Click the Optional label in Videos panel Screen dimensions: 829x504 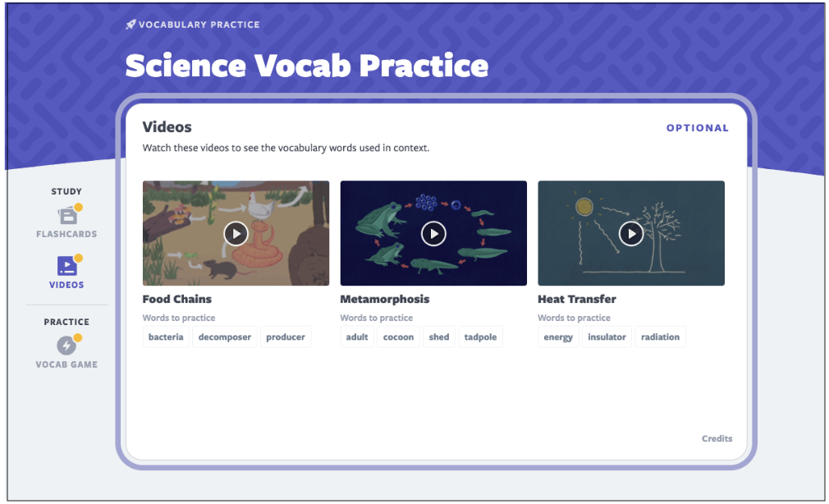coord(697,128)
